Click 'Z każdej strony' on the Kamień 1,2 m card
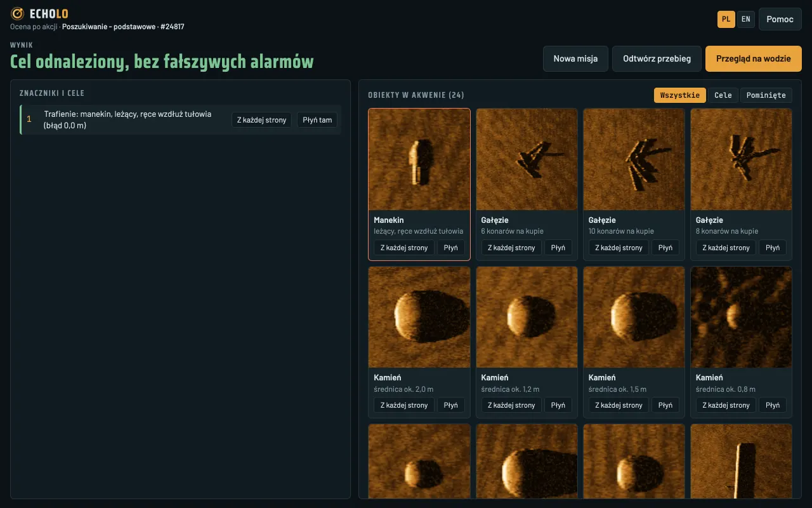Screen dimensions: 812x508 [x=511, y=405]
